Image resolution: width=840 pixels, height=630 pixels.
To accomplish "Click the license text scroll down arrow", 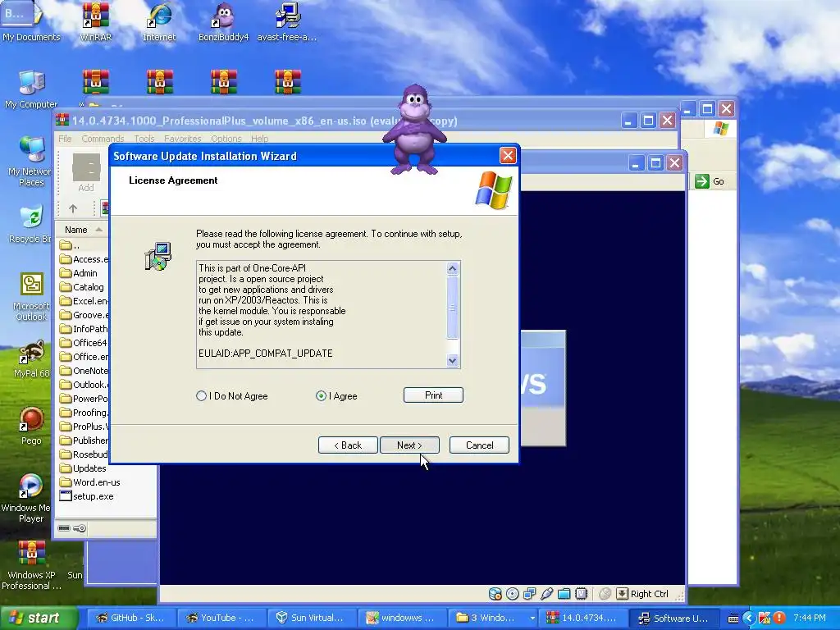I will pos(453,361).
